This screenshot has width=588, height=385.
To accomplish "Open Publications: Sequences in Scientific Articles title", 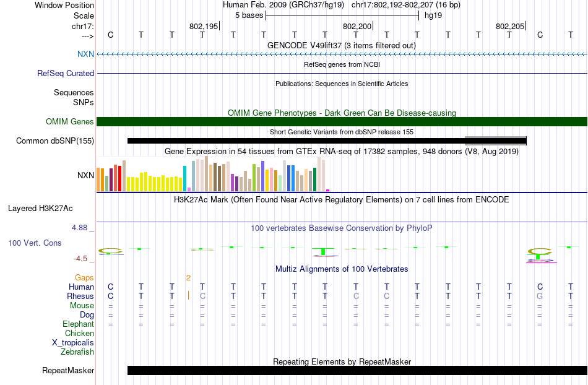I will 342,84.
